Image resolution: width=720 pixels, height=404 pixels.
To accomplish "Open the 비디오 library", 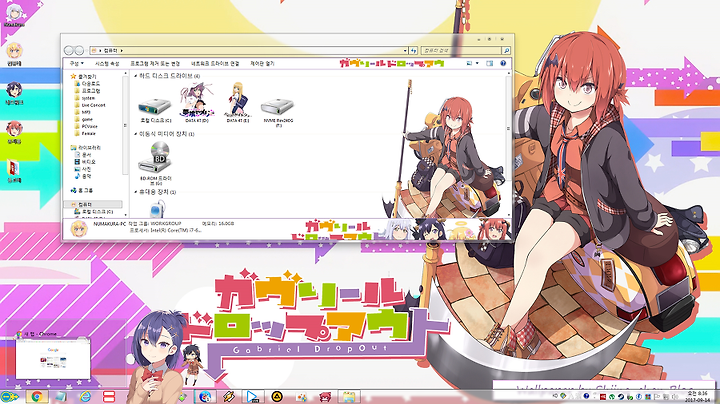I will 85,162.
